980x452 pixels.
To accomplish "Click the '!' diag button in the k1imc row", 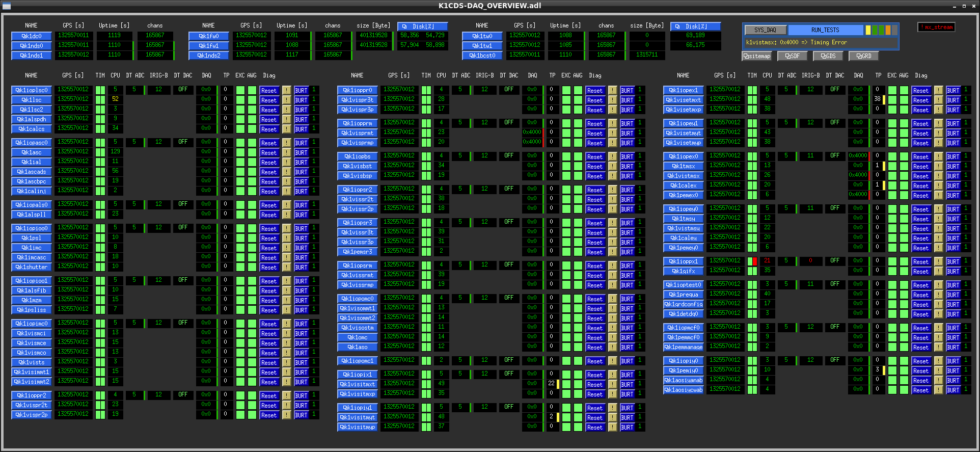I will tap(287, 248).
